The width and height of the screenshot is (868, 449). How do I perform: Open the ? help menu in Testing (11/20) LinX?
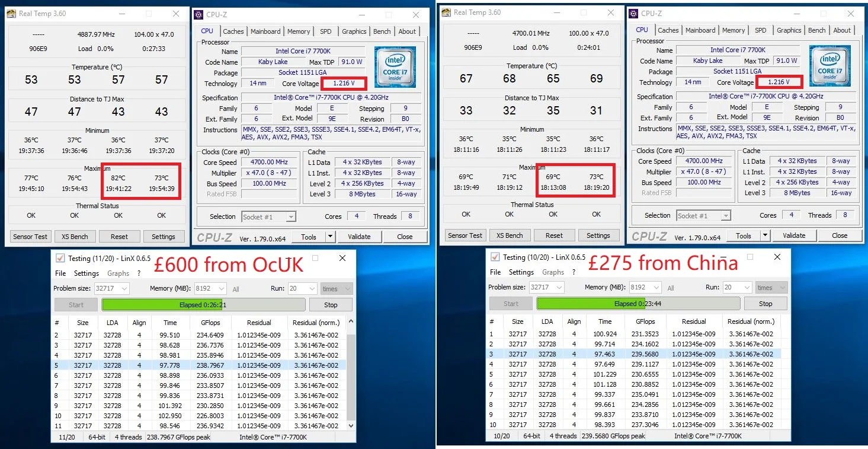tap(139, 273)
